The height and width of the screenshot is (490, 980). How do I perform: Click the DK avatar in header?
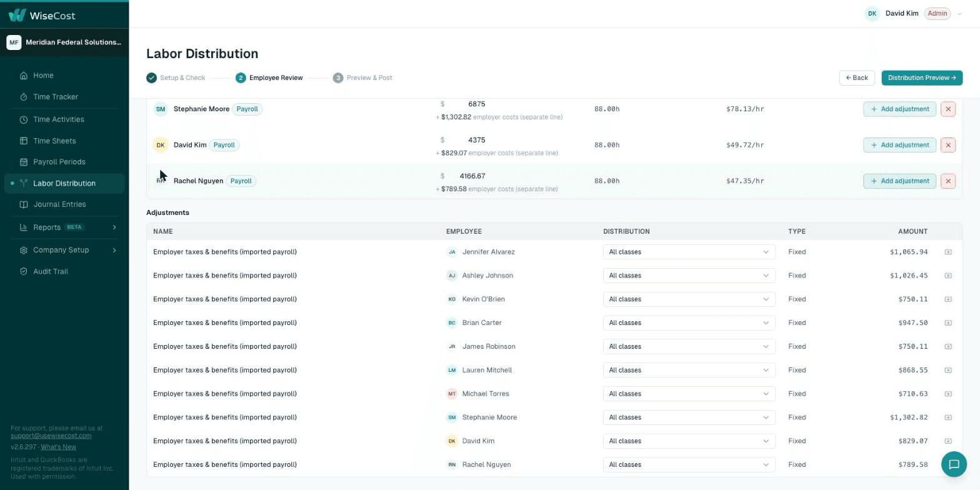872,14
